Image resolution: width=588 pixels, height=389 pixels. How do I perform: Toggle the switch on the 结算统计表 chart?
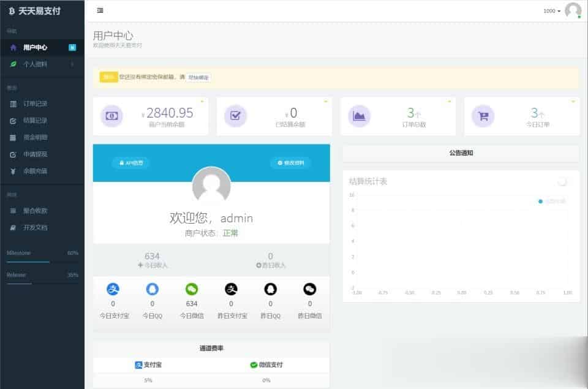tap(562, 182)
